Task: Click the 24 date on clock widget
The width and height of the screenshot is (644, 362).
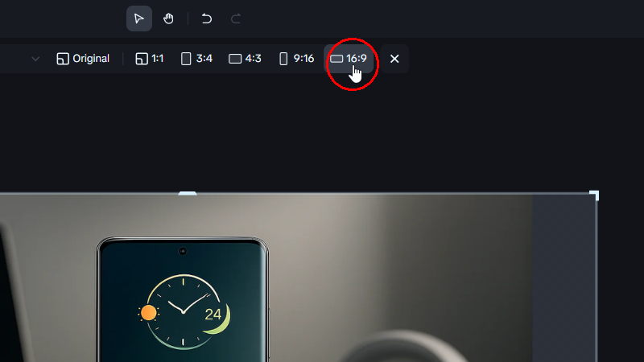Action: click(x=213, y=315)
